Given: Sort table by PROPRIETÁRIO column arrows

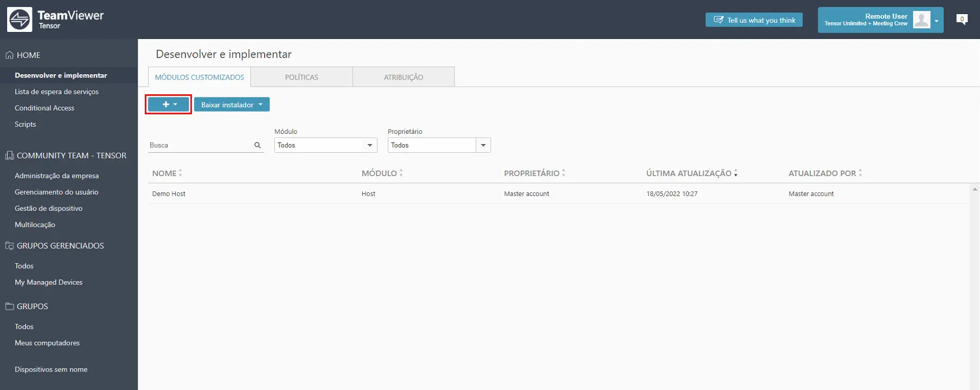Looking at the screenshot, I should click(563, 173).
